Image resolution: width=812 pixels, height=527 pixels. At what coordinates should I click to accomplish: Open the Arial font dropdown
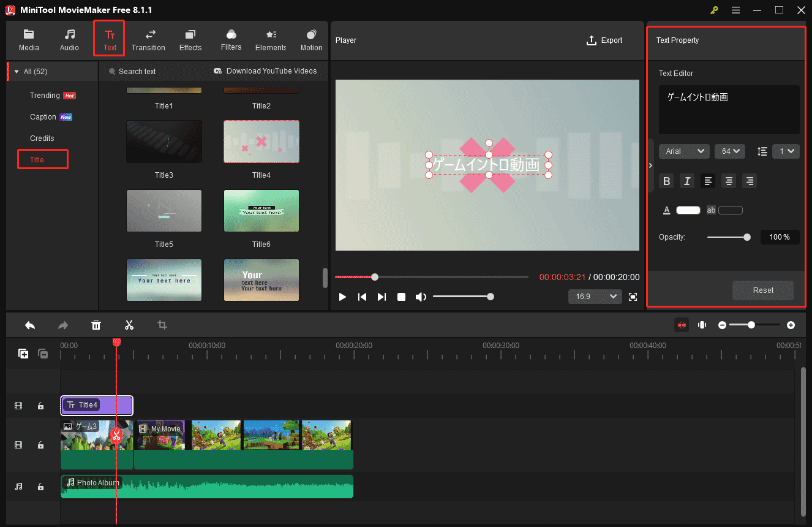pos(684,151)
